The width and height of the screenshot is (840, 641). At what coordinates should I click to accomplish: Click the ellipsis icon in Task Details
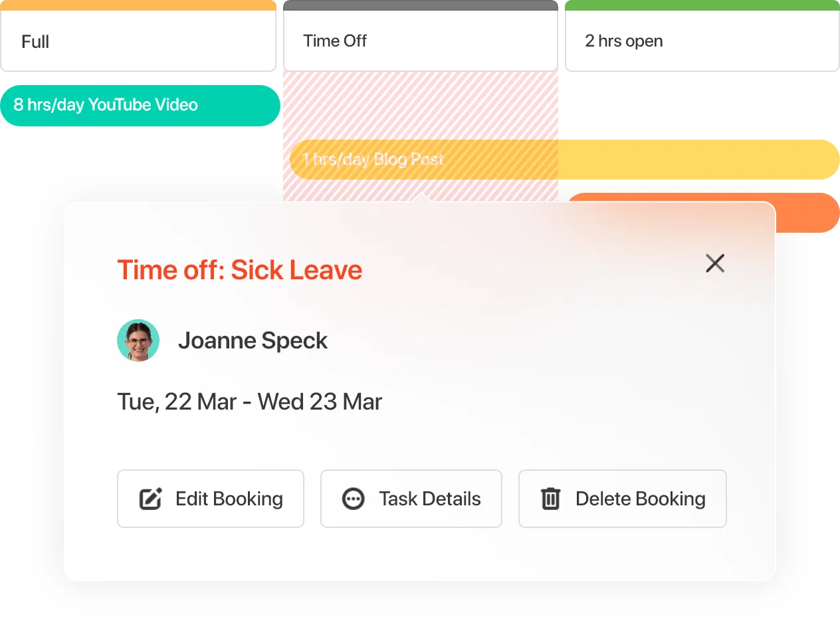(x=353, y=499)
